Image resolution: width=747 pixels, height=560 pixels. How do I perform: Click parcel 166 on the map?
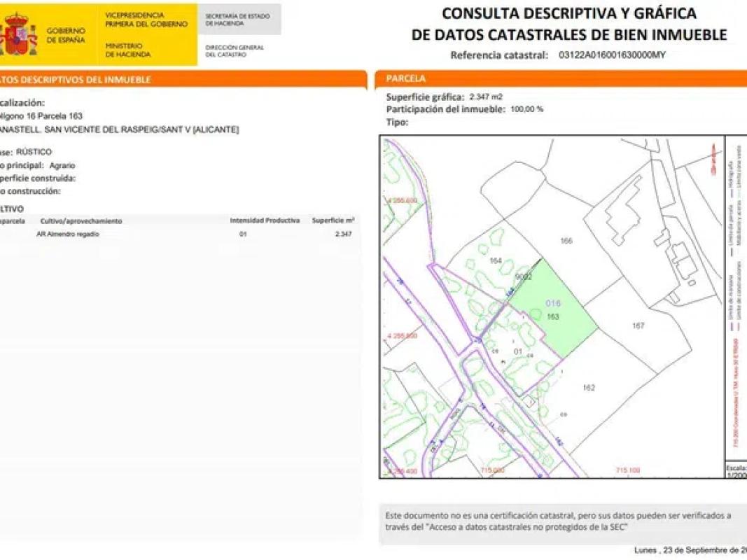tap(566, 241)
